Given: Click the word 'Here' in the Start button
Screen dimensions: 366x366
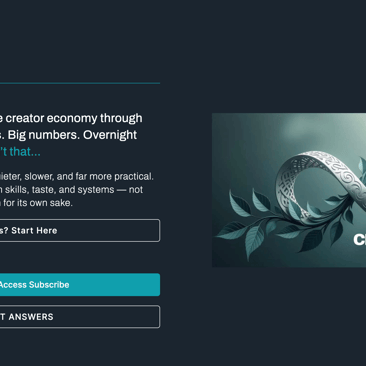Looking at the screenshot, I should tap(47, 230).
